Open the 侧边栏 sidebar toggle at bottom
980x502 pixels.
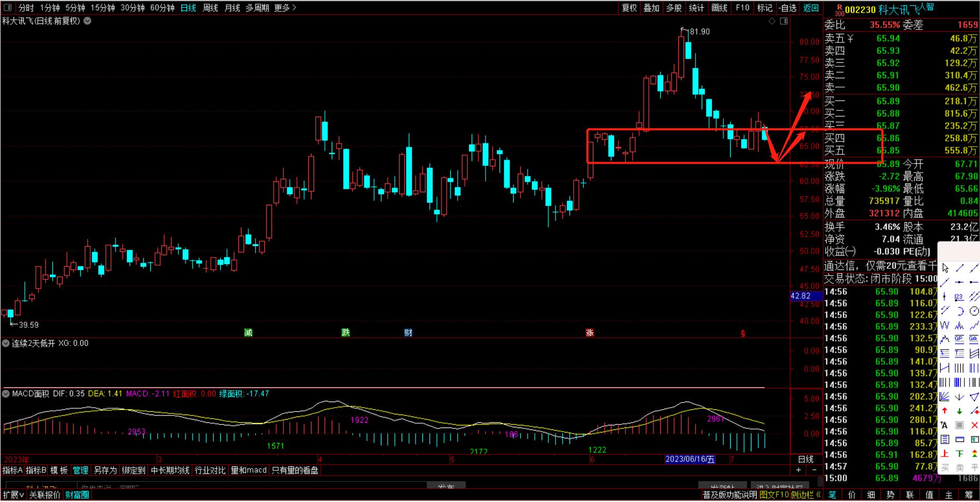click(806, 495)
